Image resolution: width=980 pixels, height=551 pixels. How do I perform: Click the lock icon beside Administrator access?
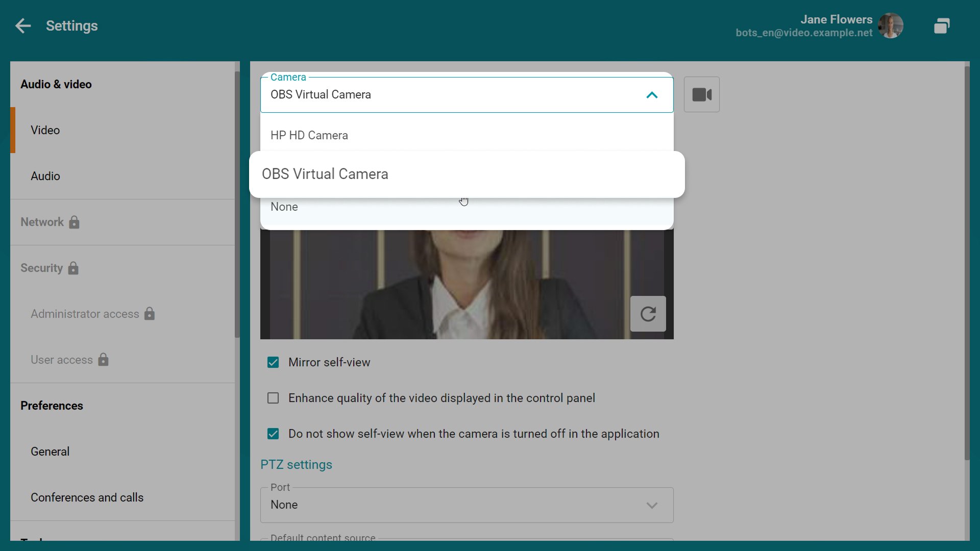[150, 314]
